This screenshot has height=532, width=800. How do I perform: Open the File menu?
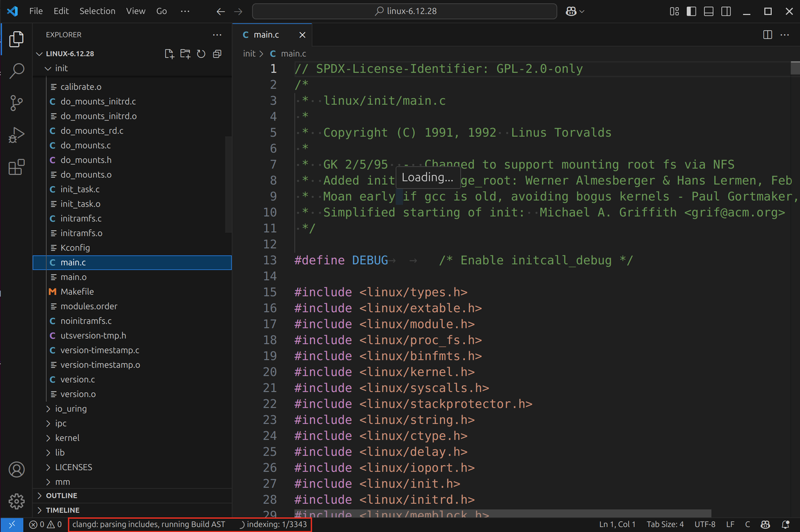click(x=36, y=11)
